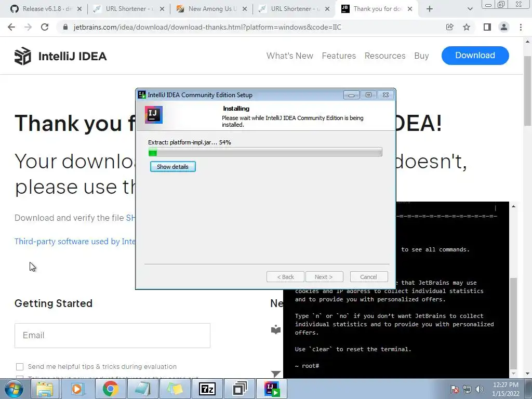Screen dimensions: 532x399
Task: Open the Chrome profile avatar
Action: point(504,27)
